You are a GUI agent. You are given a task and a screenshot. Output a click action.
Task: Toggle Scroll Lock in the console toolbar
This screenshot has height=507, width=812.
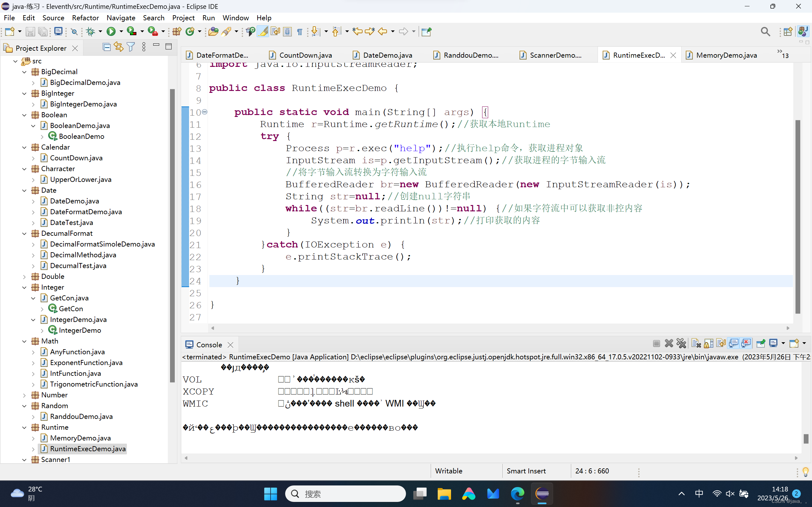coord(709,343)
